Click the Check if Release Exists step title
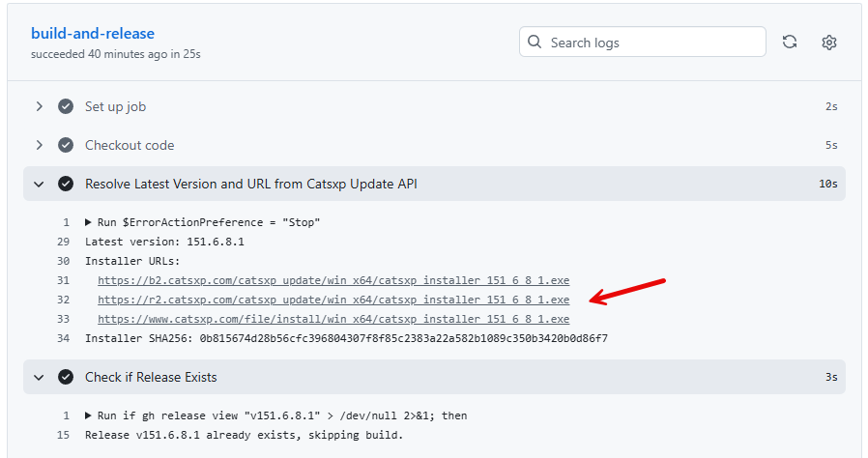This screenshot has width=868, height=458. coord(151,377)
